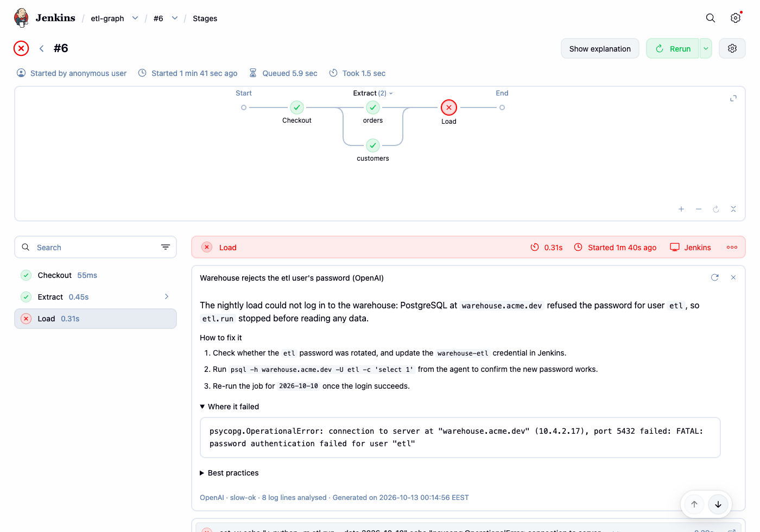
Task: Select the failed Load node in the graph
Action: click(449, 107)
